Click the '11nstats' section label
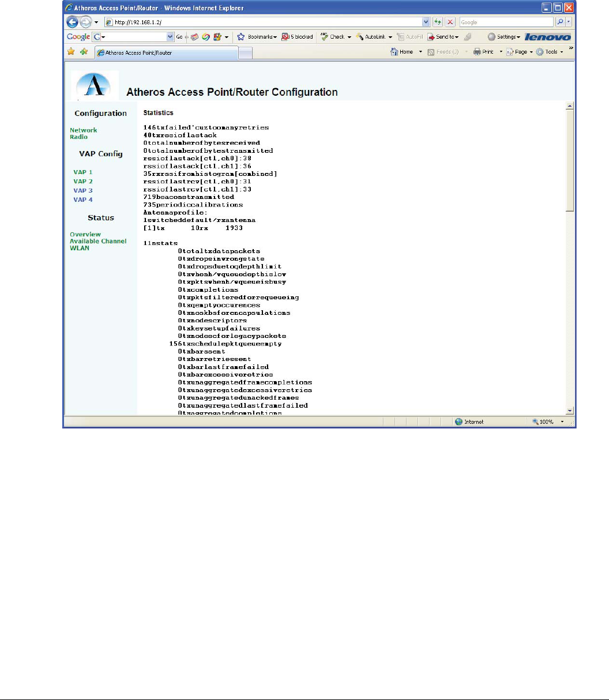The height and width of the screenshot is (700, 609). point(160,243)
